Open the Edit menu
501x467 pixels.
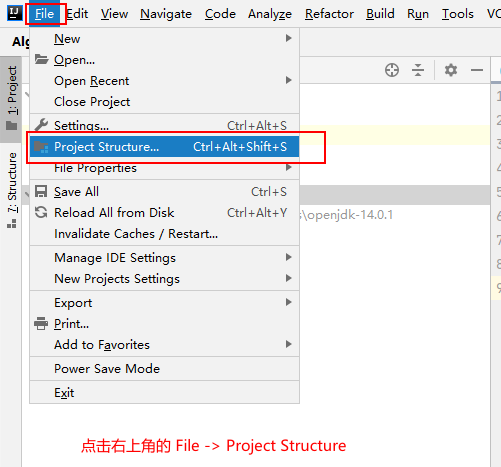(x=77, y=14)
